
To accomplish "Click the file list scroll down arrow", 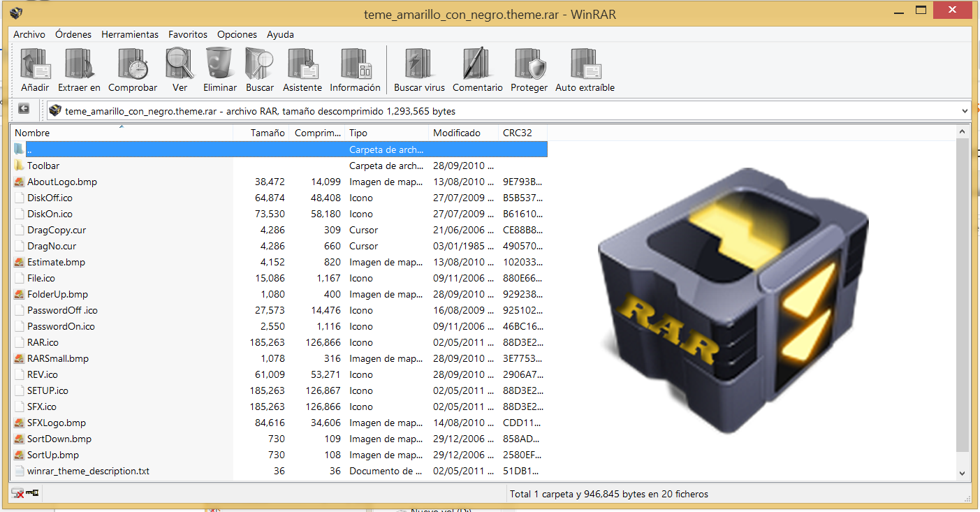I will [963, 473].
